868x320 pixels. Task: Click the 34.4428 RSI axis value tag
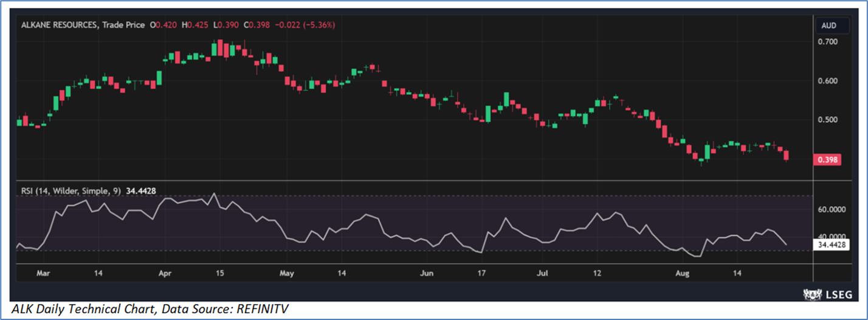pos(830,245)
